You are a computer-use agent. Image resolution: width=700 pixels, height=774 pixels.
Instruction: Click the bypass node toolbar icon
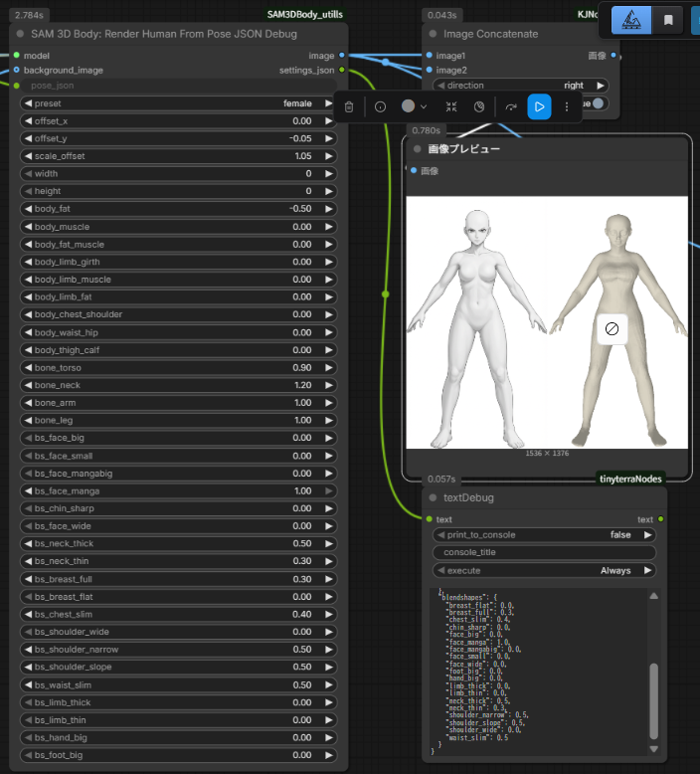pos(479,106)
